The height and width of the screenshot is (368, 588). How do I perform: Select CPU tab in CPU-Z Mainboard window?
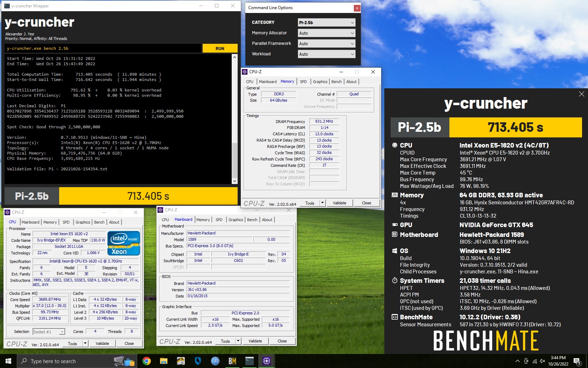pos(165,220)
